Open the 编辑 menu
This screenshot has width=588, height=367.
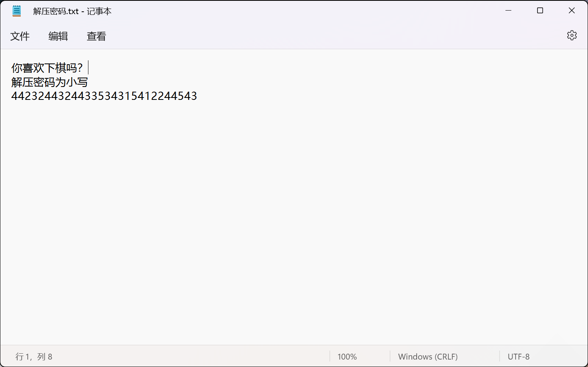pos(58,36)
